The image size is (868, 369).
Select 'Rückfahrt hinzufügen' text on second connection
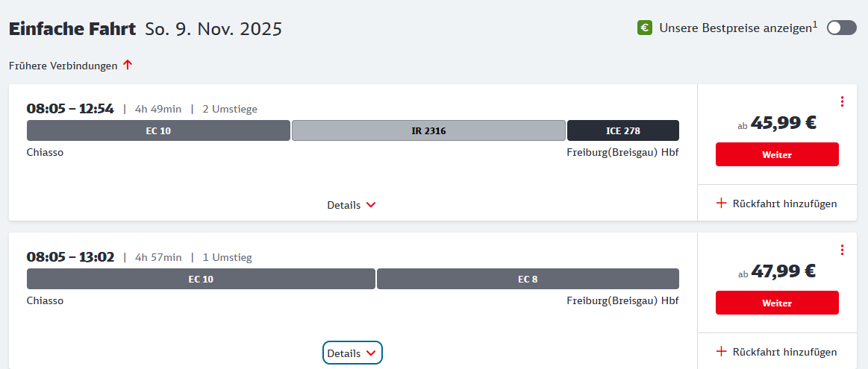tap(784, 352)
